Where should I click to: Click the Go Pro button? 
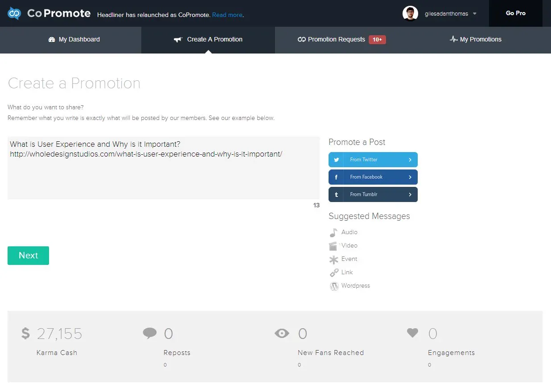click(x=515, y=13)
